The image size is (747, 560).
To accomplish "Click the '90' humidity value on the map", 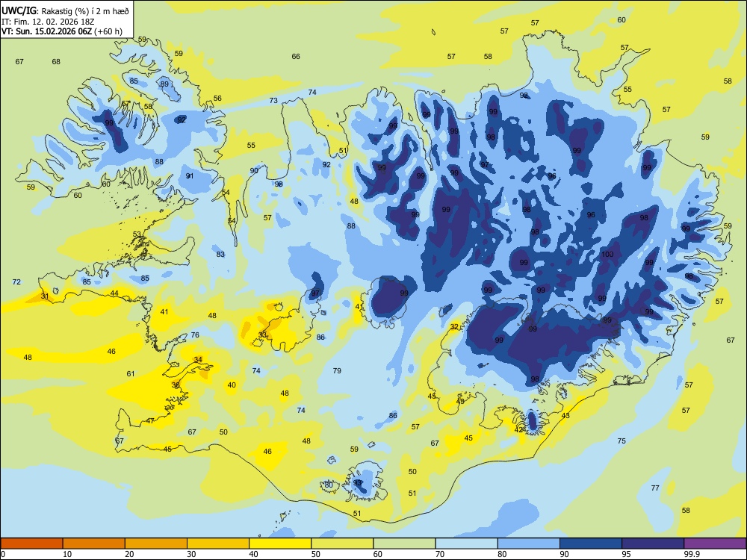I will pyautogui.click(x=254, y=170).
